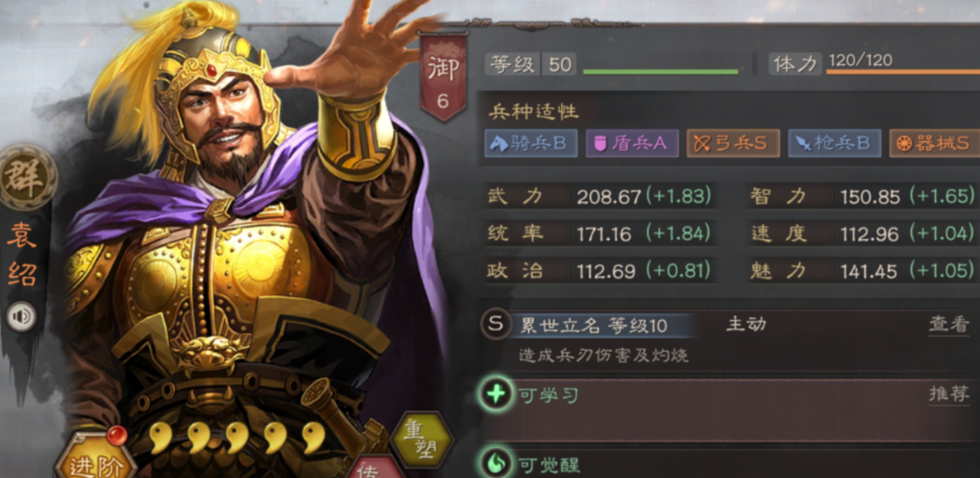Expand the 累世立名 等级10 skill row
The width and height of the screenshot is (980, 478).
point(729,341)
